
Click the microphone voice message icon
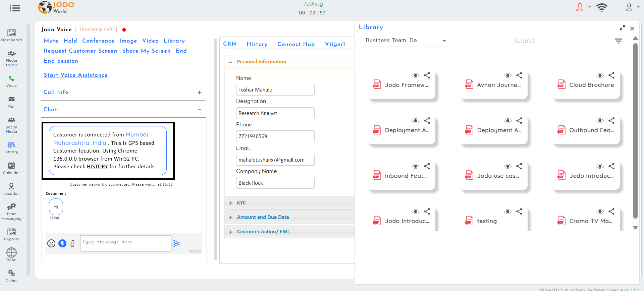click(62, 243)
